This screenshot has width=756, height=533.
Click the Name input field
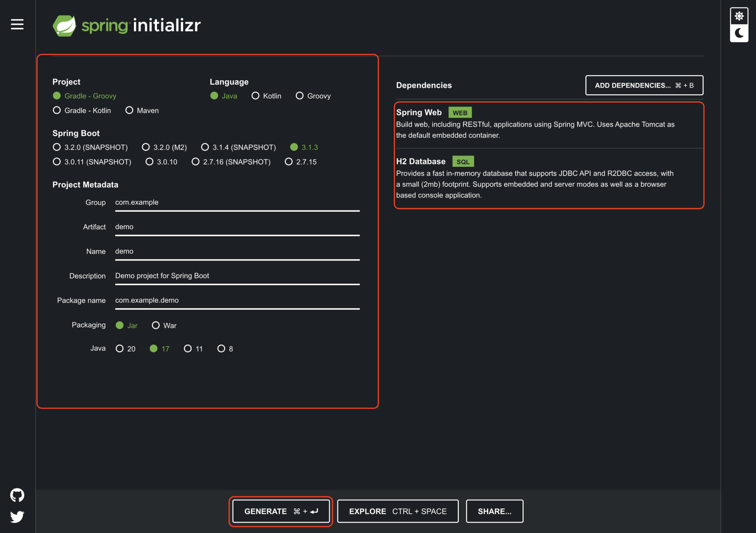237,252
